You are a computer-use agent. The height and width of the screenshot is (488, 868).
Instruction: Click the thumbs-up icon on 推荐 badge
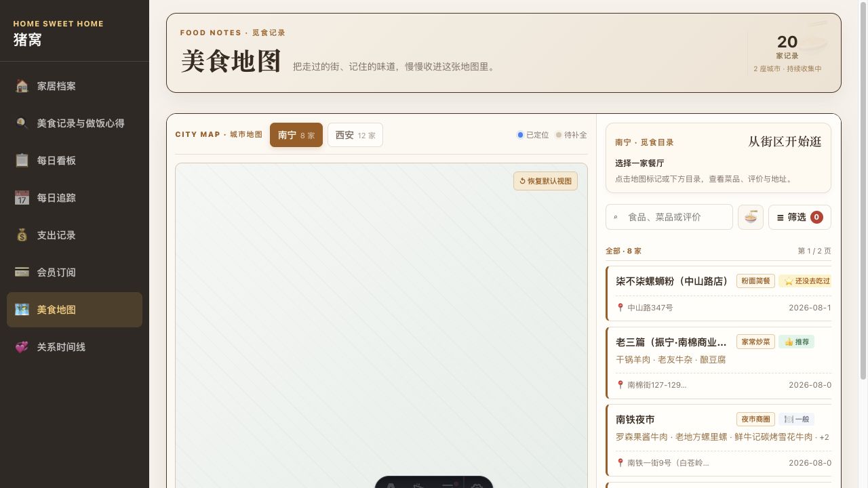click(x=789, y=342)
